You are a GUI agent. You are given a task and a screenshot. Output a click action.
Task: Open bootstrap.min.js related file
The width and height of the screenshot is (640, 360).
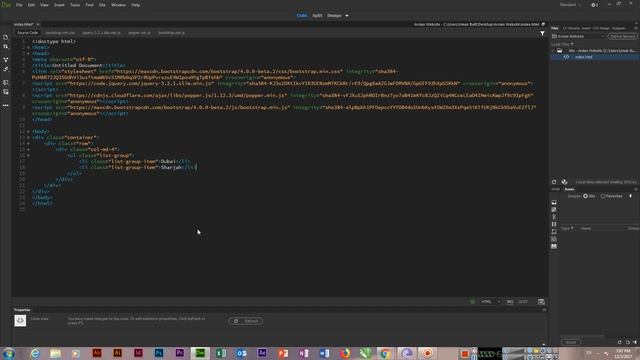click(171, 33)
